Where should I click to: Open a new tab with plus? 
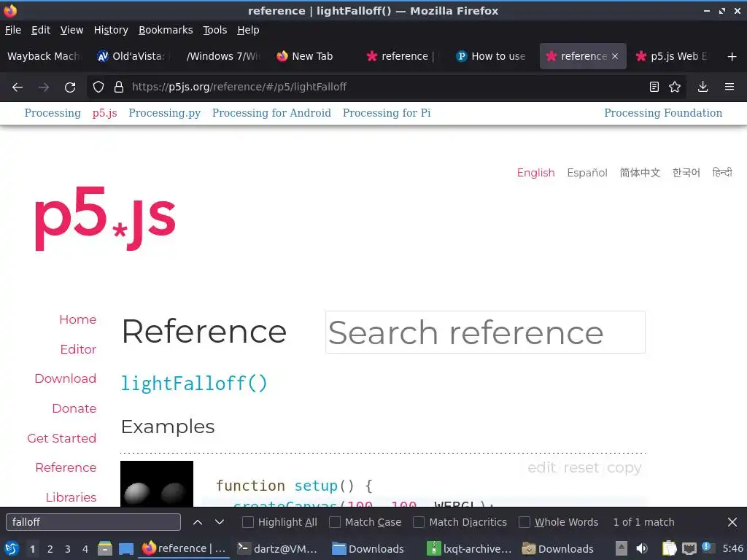732,57
